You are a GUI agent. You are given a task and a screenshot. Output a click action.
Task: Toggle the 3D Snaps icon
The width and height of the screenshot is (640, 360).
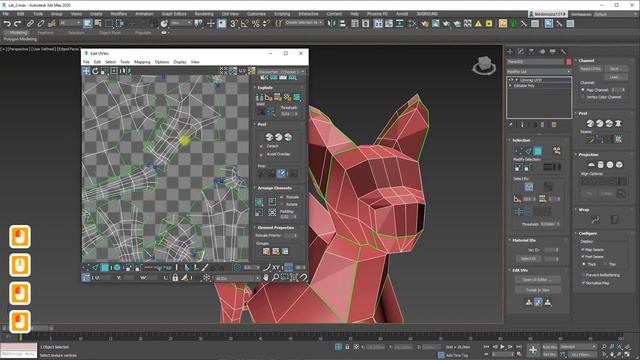pos(233,24)
